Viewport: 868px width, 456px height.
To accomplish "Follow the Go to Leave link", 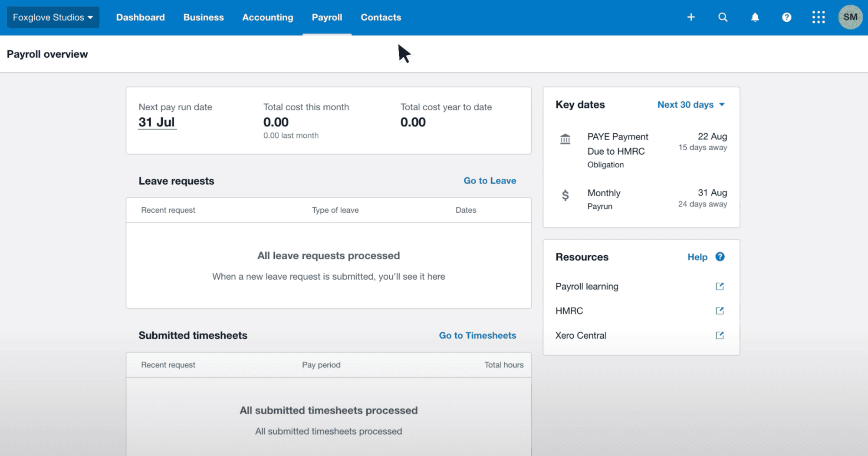I will point(490,181).
